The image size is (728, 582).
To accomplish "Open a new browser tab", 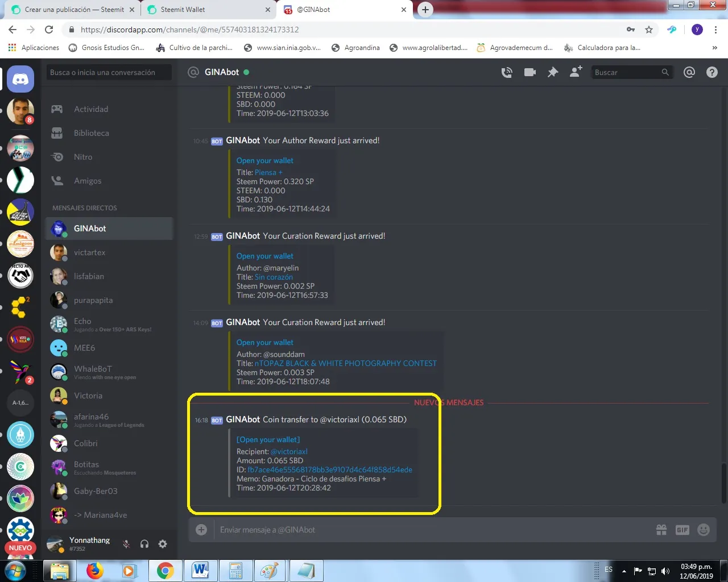I will [425, 10].
